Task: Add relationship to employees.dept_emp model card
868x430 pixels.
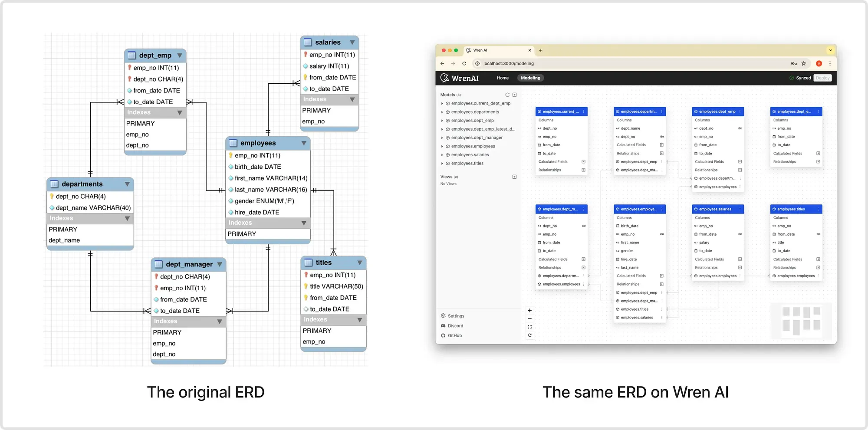Action: click(x=740, y=170)
